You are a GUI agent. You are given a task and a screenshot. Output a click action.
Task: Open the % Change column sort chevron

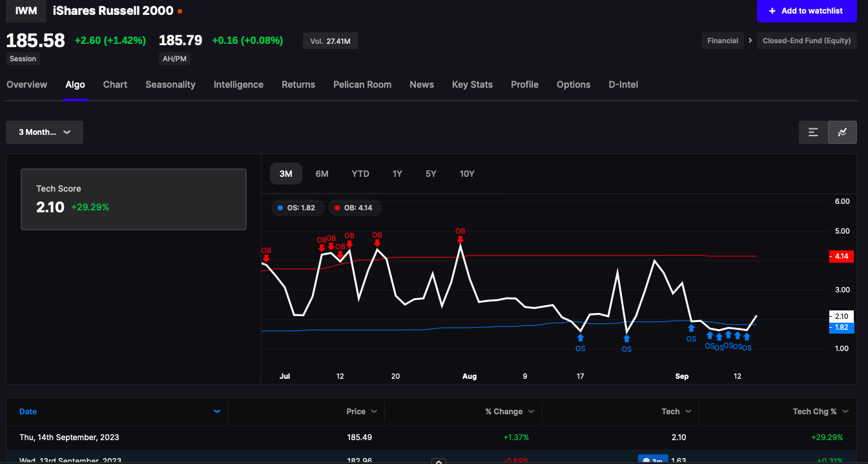(x=531, y=412)
